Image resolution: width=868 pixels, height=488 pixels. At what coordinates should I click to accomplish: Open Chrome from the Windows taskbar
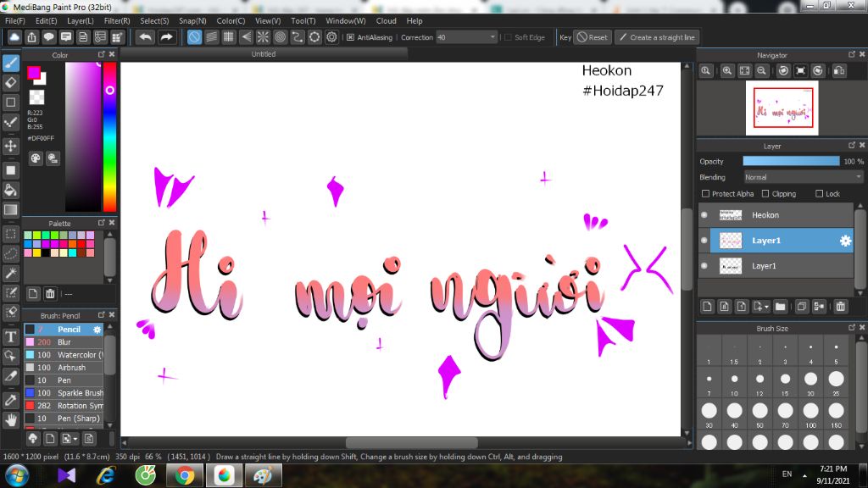tap(185, 475)
